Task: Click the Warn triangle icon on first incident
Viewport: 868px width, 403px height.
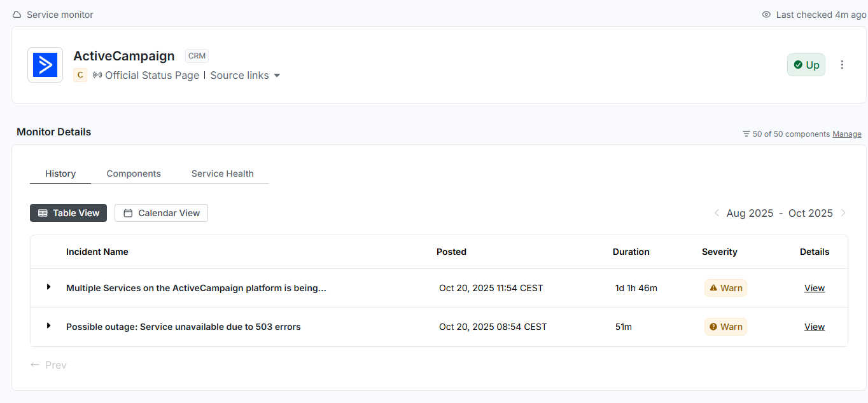Action: 713,288
